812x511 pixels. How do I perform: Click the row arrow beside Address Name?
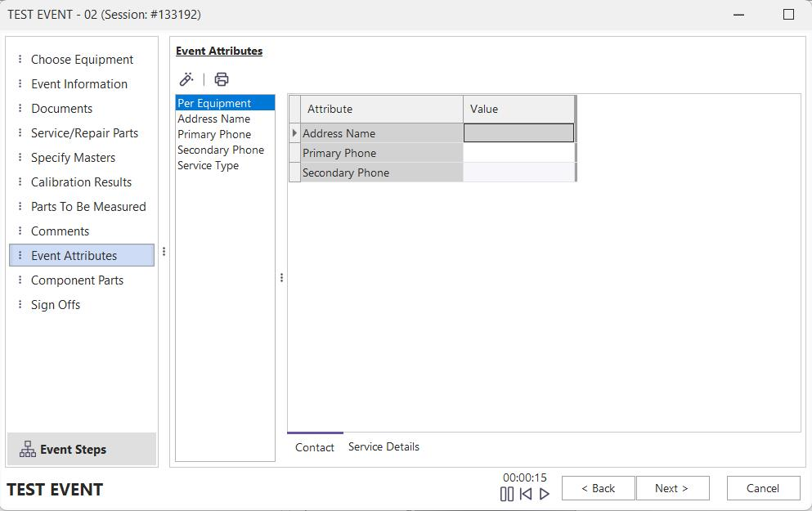tap(294, 133)
